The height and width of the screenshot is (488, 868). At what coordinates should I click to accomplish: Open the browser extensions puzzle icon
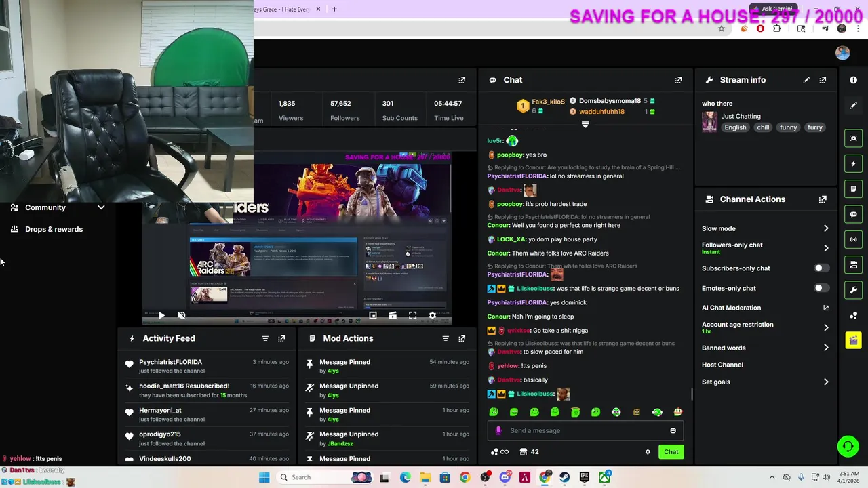pyautogui.click(x=777, y=28)
